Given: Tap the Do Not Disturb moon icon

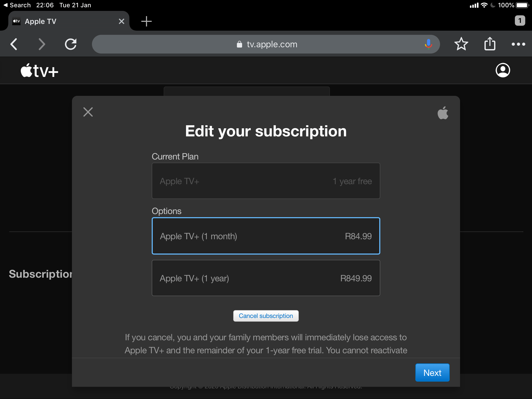Looking at the screenshot, I should point(493,5).
